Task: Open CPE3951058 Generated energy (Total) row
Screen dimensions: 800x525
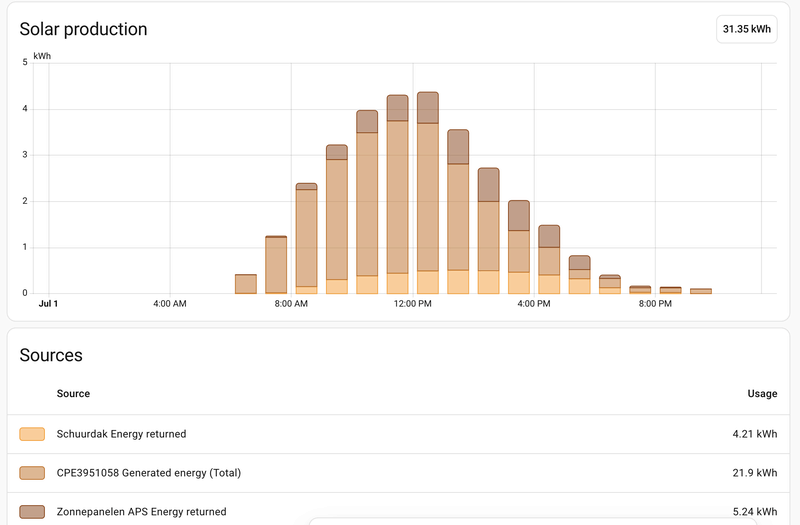Action: 398,473
